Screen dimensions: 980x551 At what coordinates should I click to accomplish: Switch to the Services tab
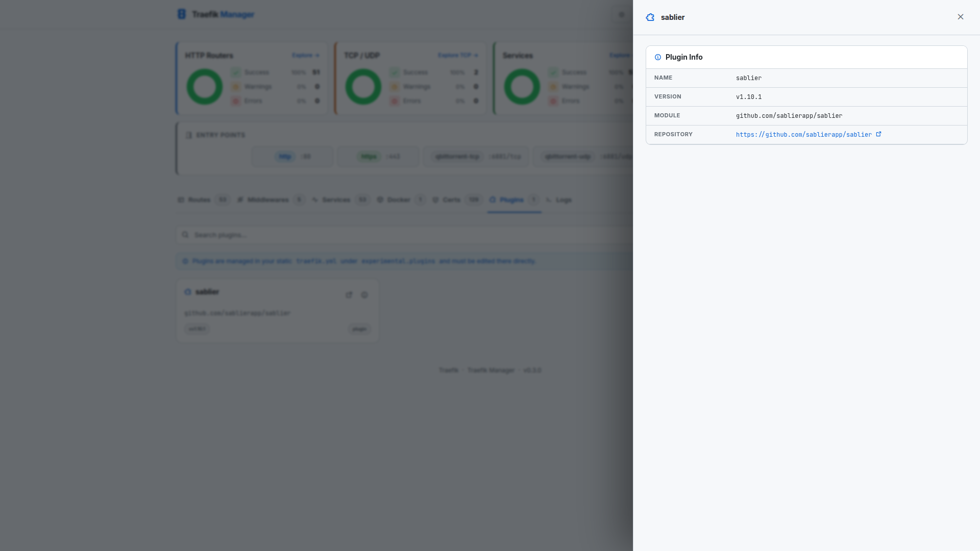tap(336, 199)
